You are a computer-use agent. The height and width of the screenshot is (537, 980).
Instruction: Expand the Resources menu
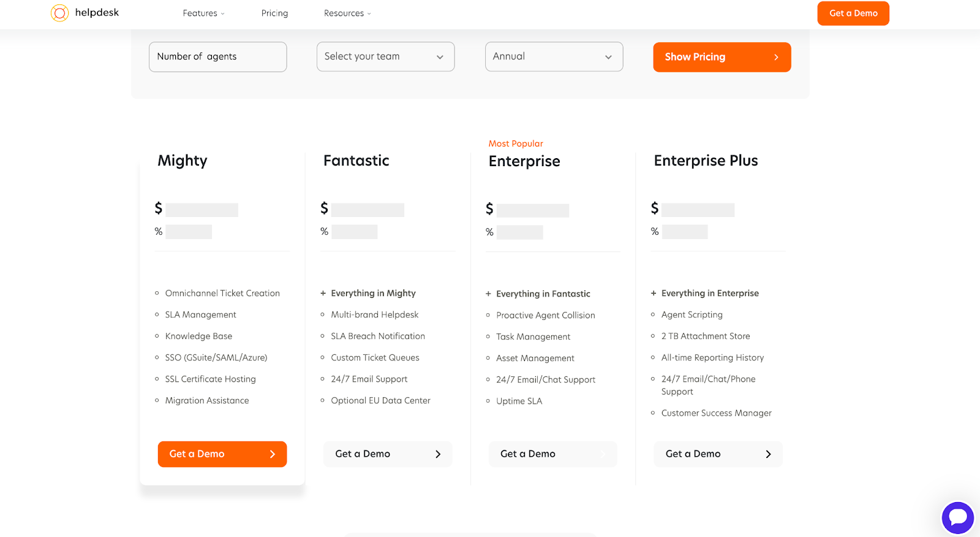347,13
